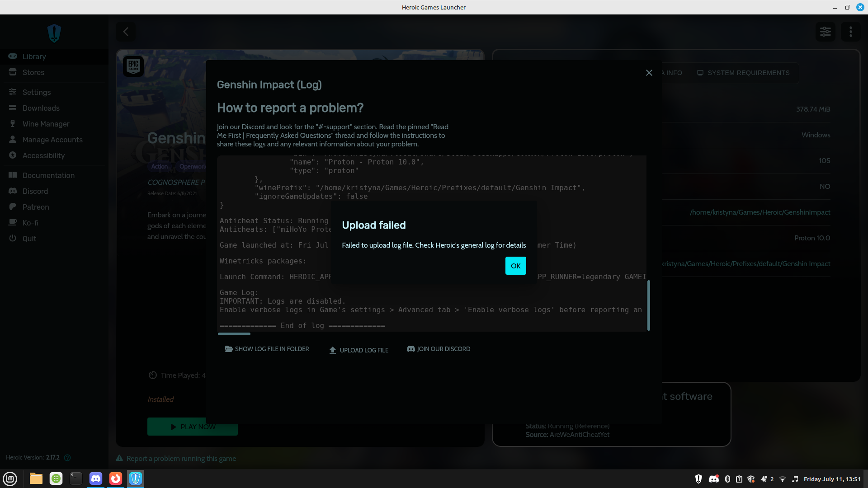Click the Installed status text
The width and height of the screenshot is (868, 488).
click(x=160, y=399)
